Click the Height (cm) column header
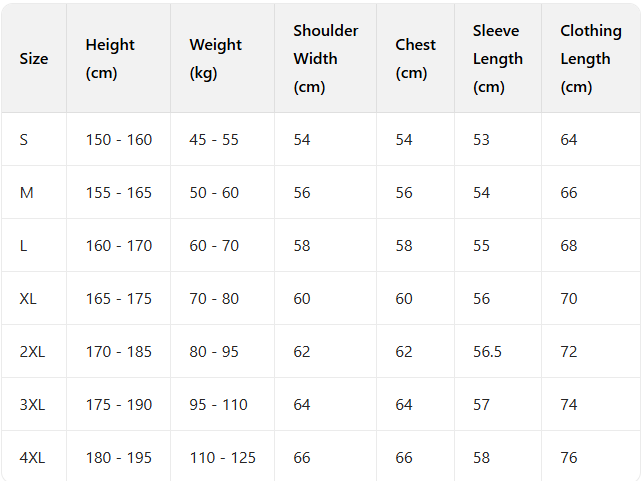 point(110,59)
